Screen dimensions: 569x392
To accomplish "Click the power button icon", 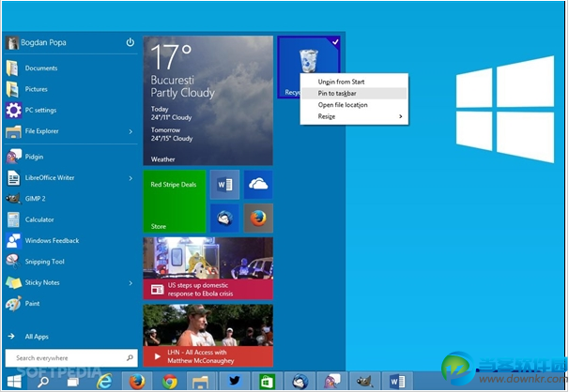I will click(x=130, y=42).
